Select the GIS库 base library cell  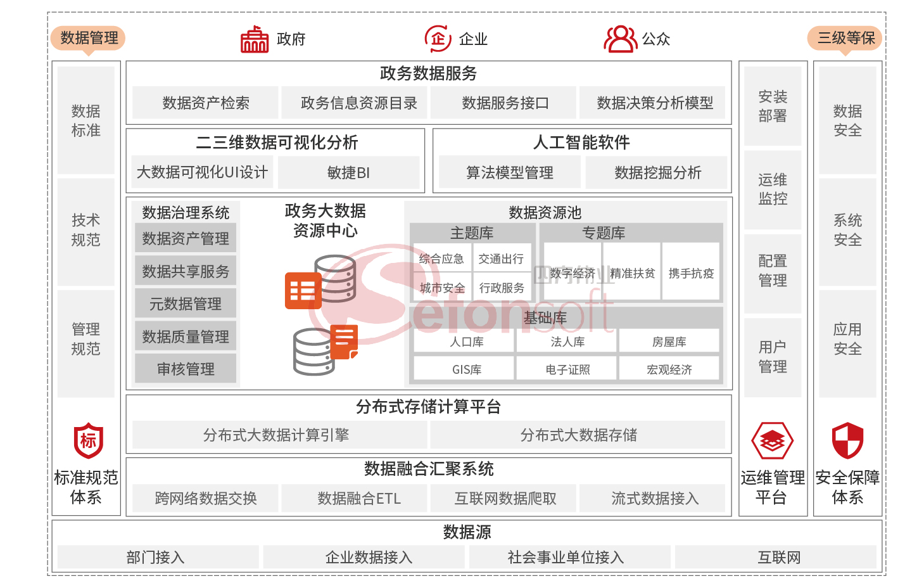click(467, 369)
